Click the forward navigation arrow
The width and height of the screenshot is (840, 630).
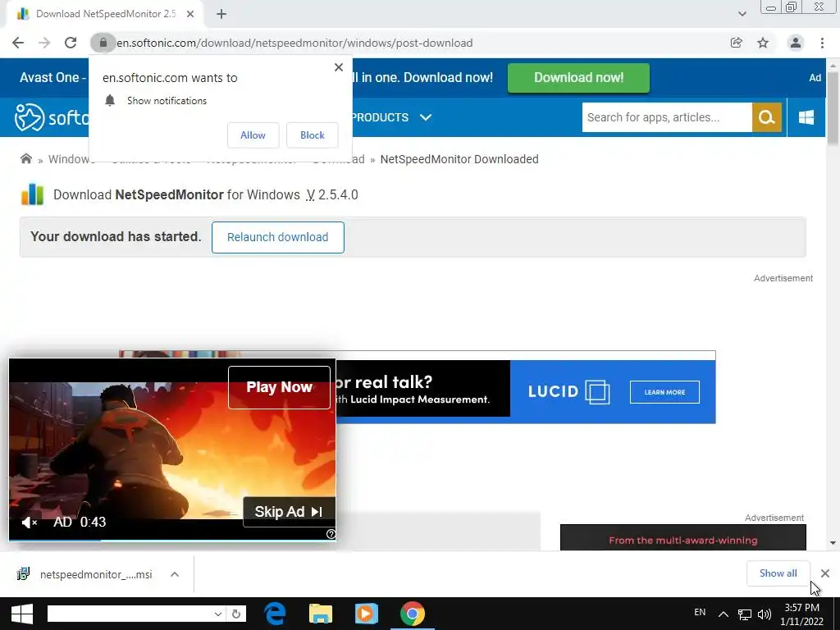[x=44, y=43]
